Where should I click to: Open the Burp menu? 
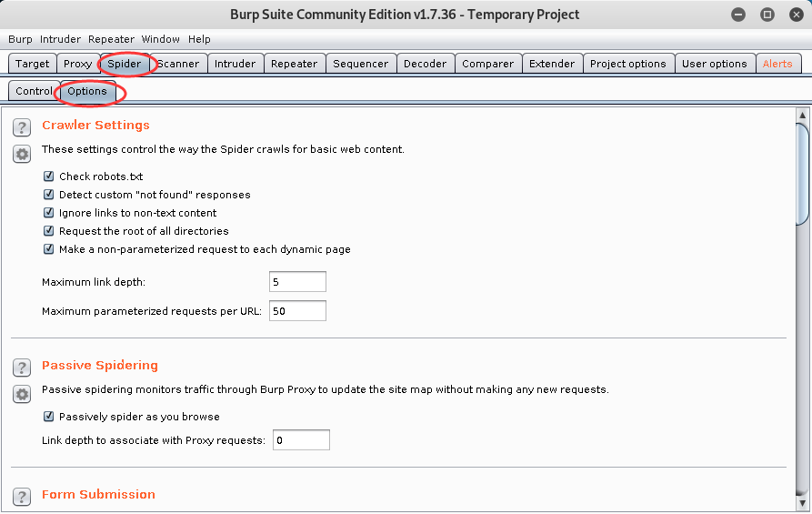20,39
